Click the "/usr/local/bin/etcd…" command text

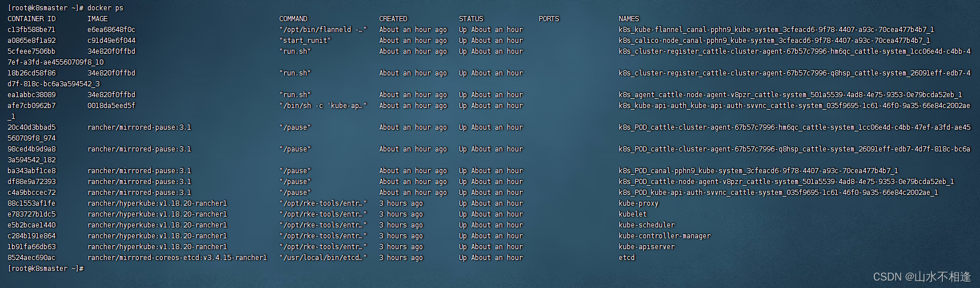323,258
